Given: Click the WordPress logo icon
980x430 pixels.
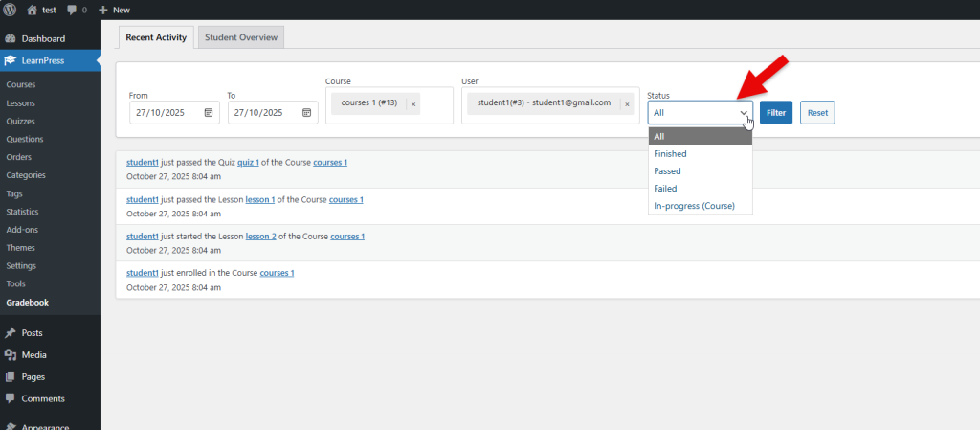Looking at the screenshot, I should [11, 10].
